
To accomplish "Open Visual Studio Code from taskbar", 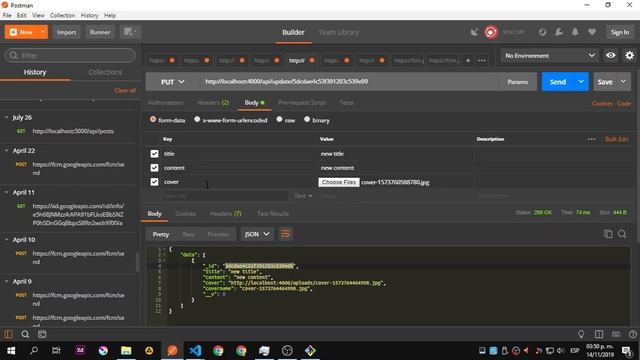I will pos(195,351).
